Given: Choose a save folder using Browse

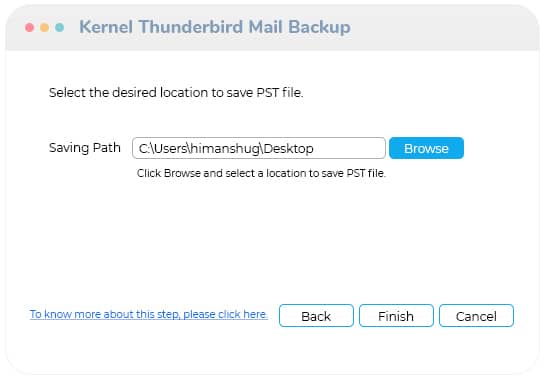Looking at the screenshot, I should 426,148.
